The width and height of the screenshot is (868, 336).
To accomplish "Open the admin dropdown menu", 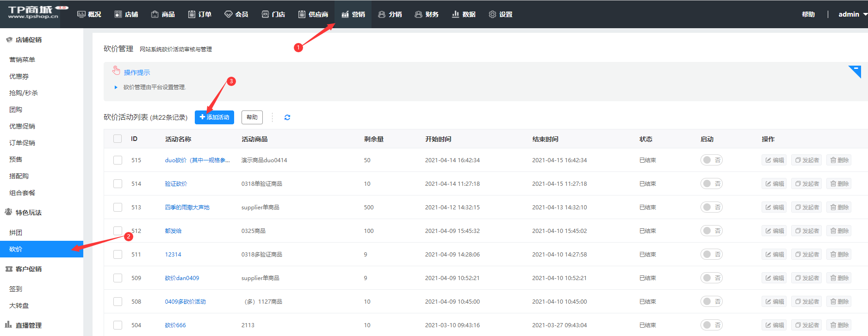I will [x=852, y=14].
